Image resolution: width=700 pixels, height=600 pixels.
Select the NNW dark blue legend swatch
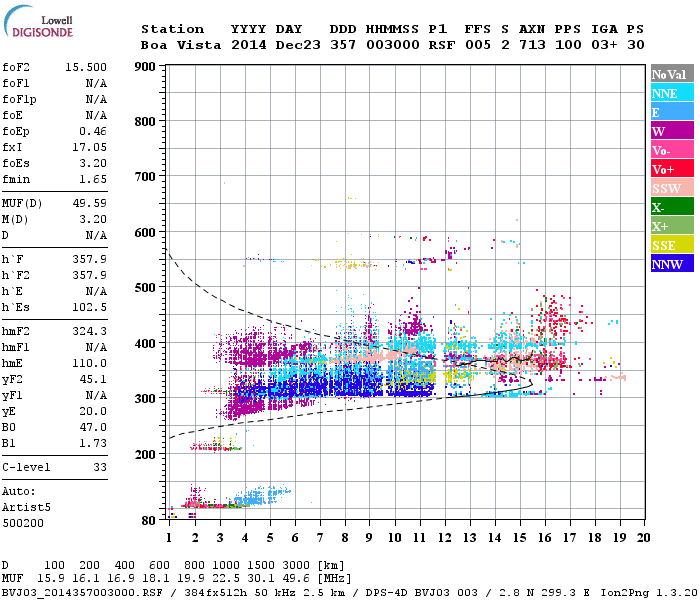click(x=672, y=263)
